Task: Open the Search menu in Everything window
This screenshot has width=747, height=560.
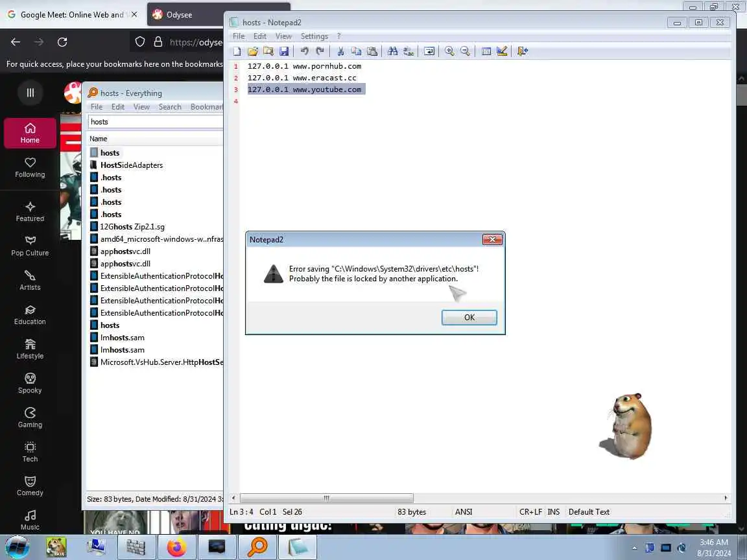Action: (170, 107)
